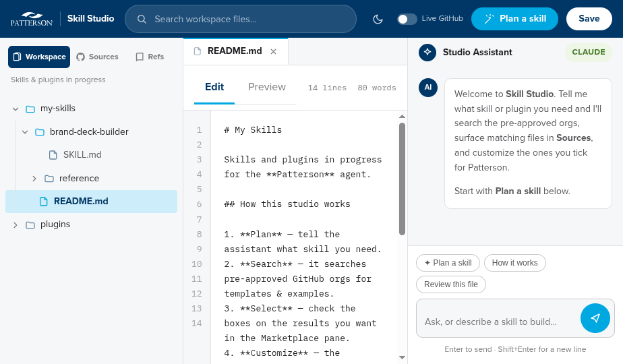Click the reference folder icon
Viewport: 623px width, 364px height.
pos(49,179)
